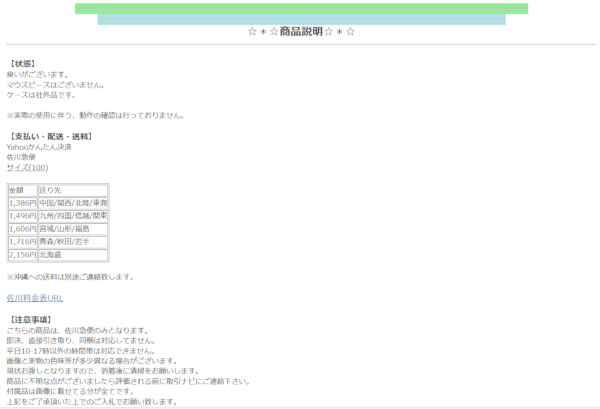The image size is (600, 409).
Task: Click the 2,156円 price cell
Action: click(22, 255)
